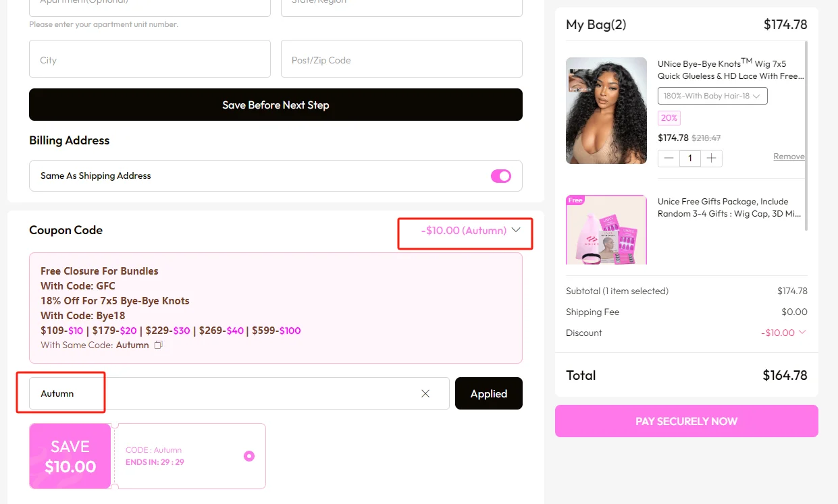The width and height of the screenshot is (838, 504).
Task: Toggle Same As Shipping Address switch
Action: point(501,176)
